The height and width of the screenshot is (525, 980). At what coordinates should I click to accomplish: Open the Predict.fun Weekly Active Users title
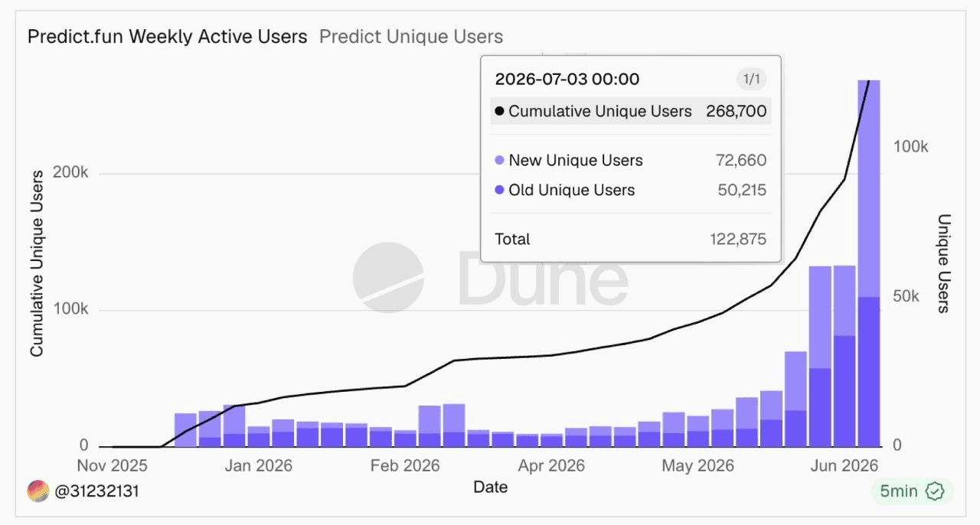click(168, 36)
